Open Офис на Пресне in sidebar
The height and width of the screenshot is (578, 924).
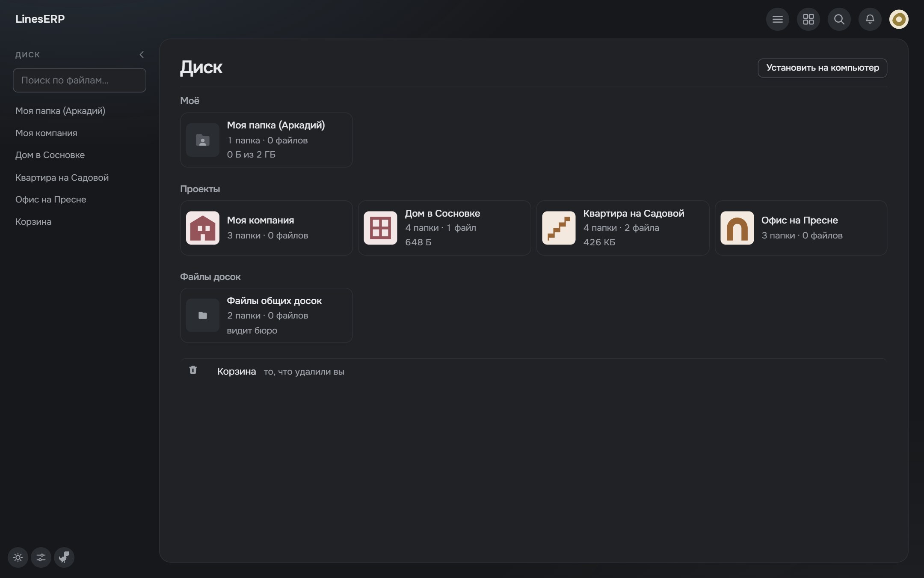point(51,200)
